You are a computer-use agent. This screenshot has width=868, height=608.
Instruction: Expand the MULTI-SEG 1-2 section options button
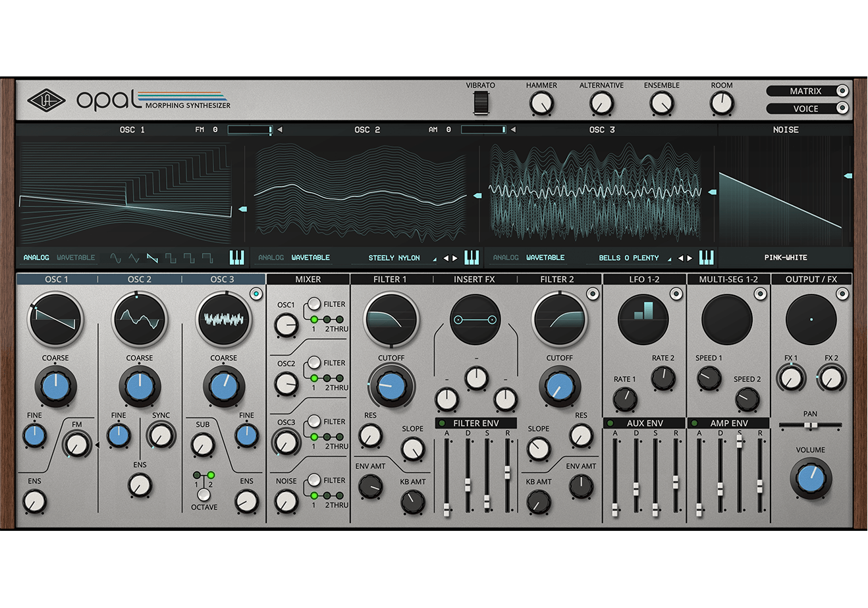click(x=760, y=294)
